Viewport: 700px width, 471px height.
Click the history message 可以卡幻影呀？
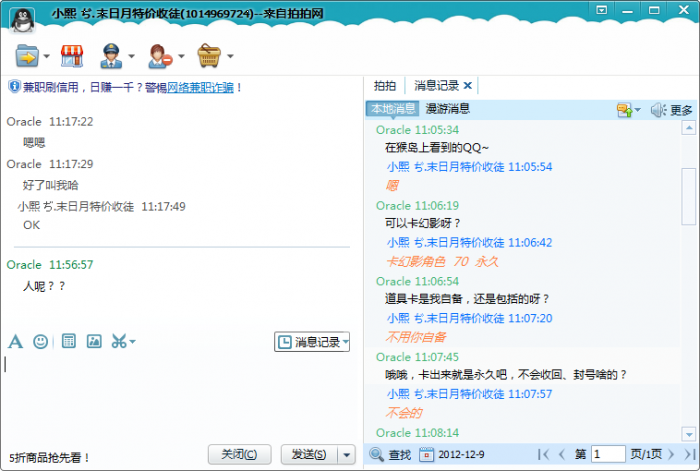(x=422, y=223)
